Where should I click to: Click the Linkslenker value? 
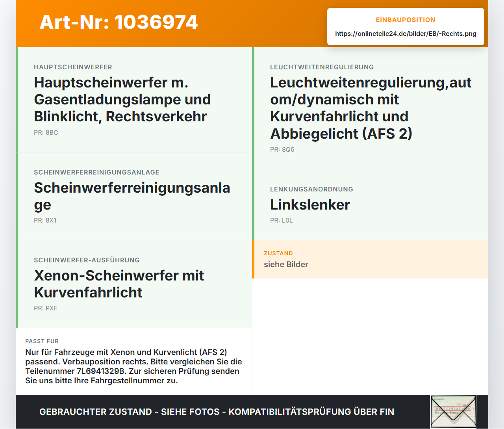click(x=310, y=205)
